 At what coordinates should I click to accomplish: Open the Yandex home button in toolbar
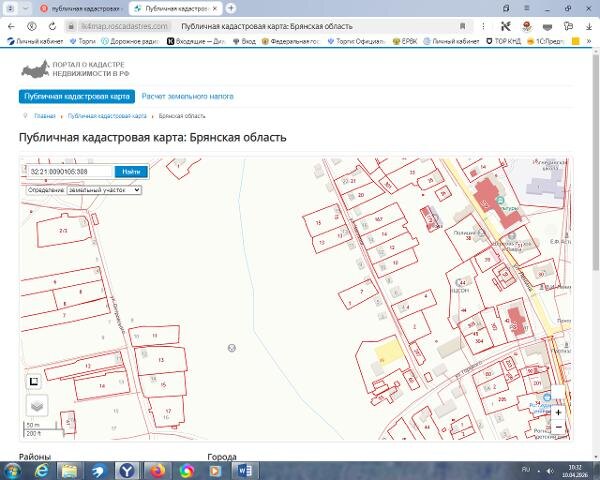tap(32, 26)
